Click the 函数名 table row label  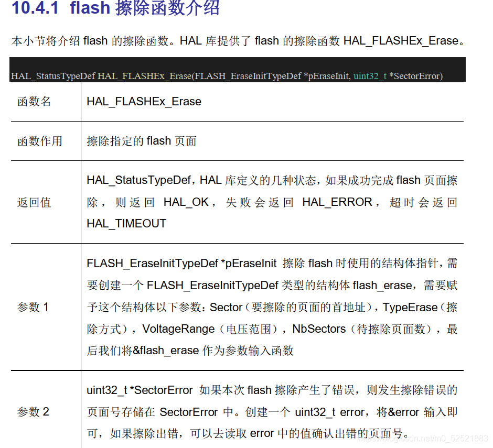(34, 102)
